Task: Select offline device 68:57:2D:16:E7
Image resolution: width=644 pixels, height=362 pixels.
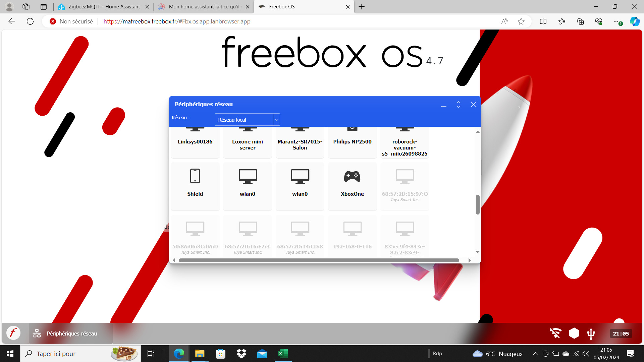Action: (248, 236)
